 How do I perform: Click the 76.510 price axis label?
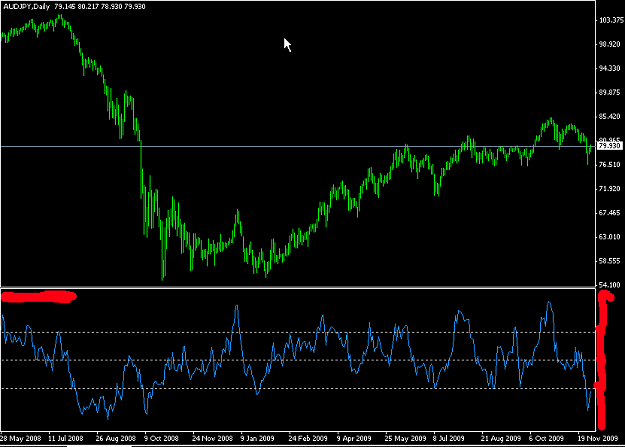point(610,165)
